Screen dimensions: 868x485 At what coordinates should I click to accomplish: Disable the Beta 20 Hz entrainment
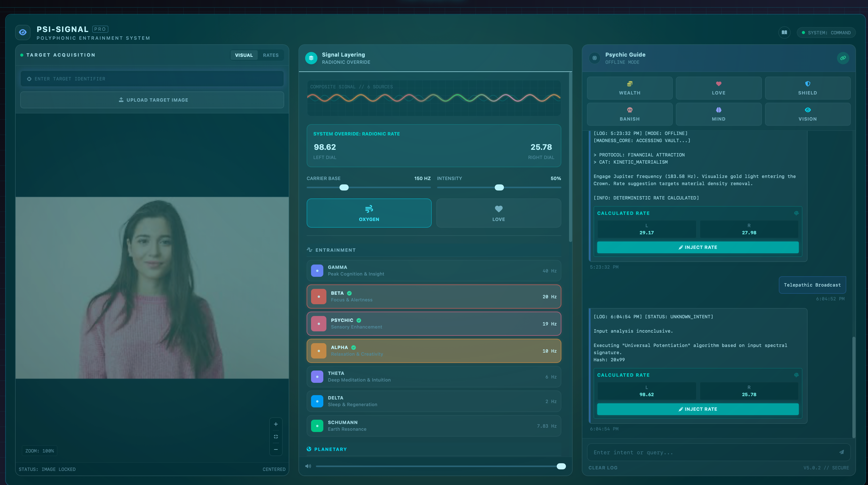(433, 296)
